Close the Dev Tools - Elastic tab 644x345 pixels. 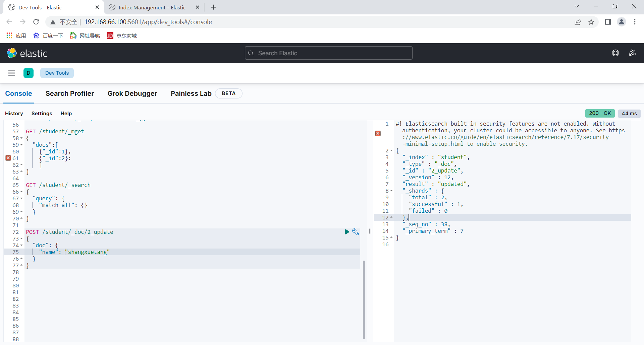tap(97, 7)
